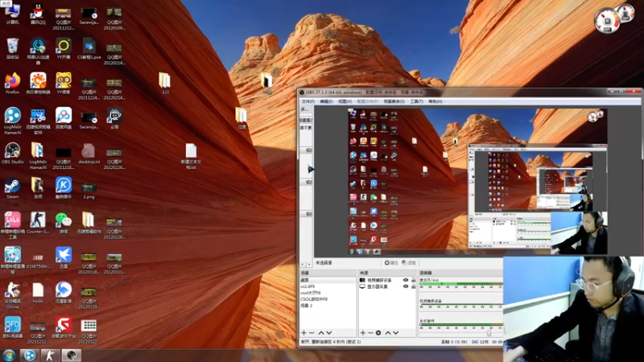Open the 计算机 desktop icon

point(12,14)
